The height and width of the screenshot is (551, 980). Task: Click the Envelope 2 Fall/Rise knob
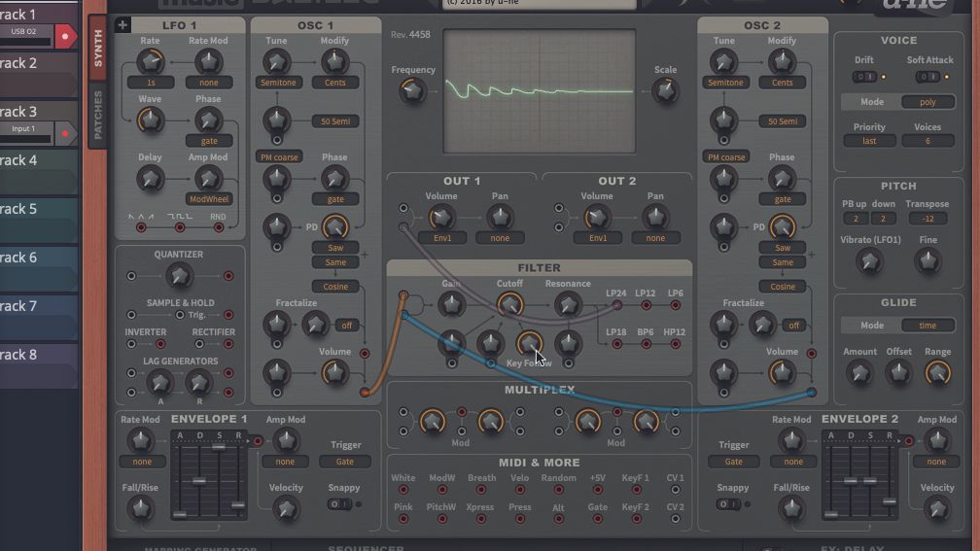click(791, 509)
